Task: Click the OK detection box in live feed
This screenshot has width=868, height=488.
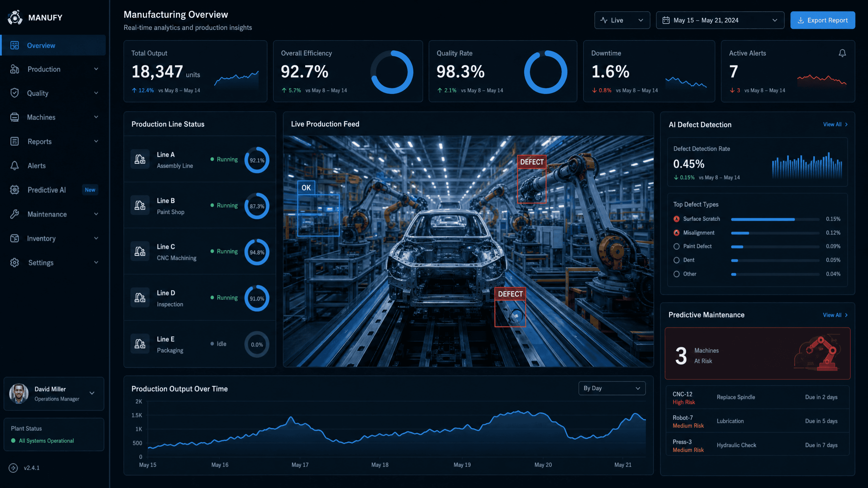Action: pyautogui.click(x=318, y=209)
